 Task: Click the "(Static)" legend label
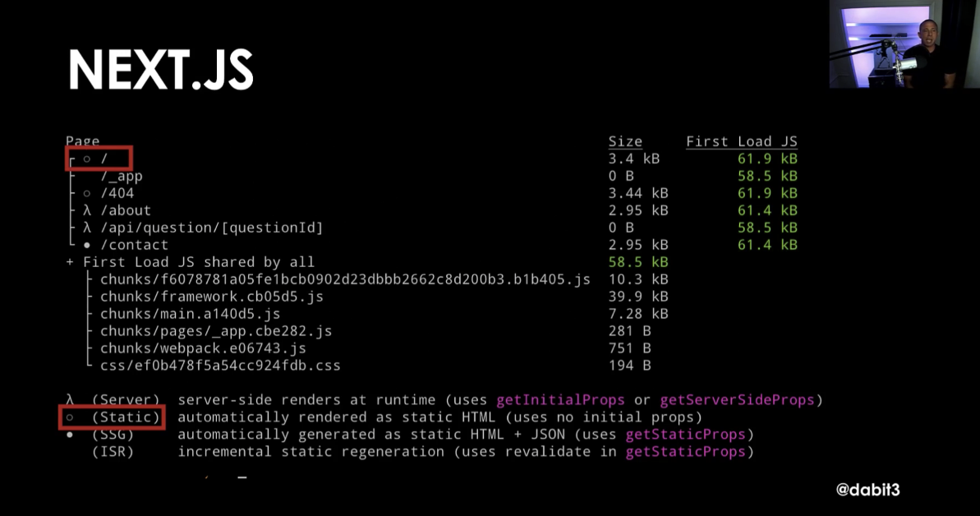126,417
